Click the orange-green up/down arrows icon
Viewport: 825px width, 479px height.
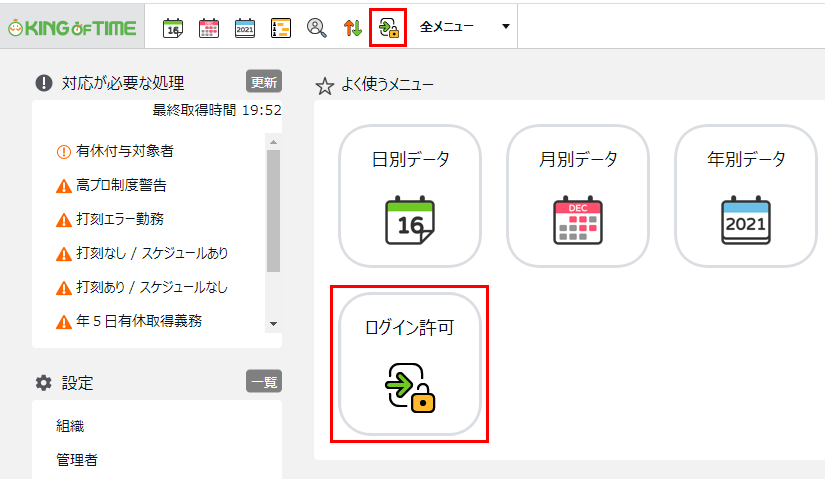(x=353, y=28)
